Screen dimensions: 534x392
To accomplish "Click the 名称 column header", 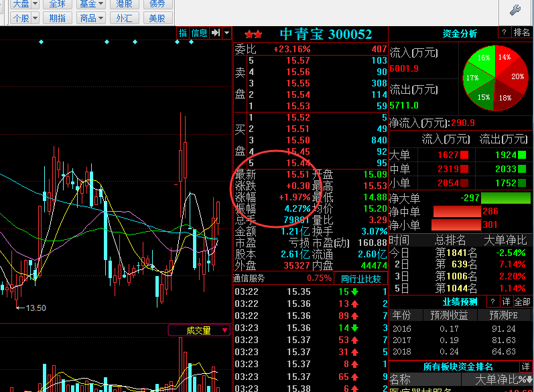I will point(400,379).
